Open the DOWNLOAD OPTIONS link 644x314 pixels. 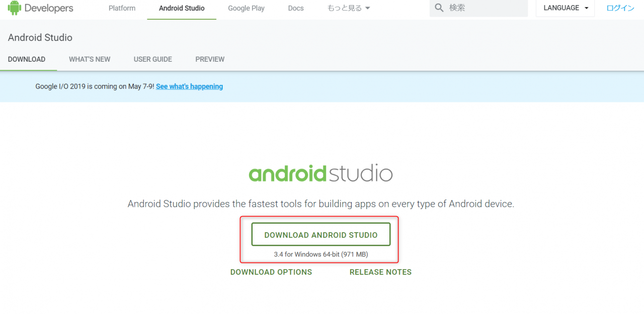[271, 272]
